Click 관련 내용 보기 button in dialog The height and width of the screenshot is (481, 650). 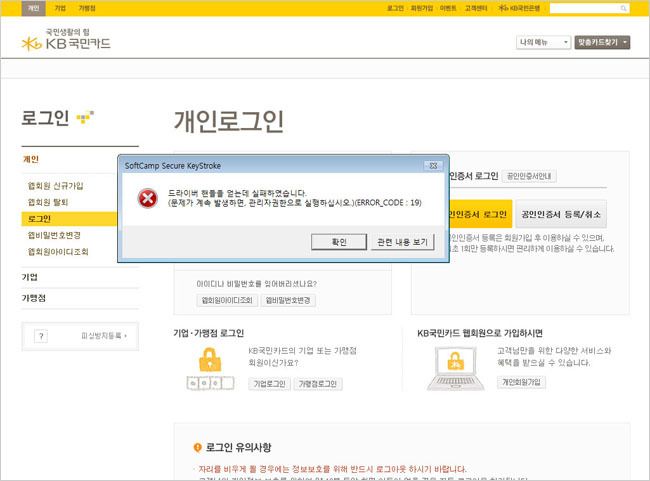402,242
